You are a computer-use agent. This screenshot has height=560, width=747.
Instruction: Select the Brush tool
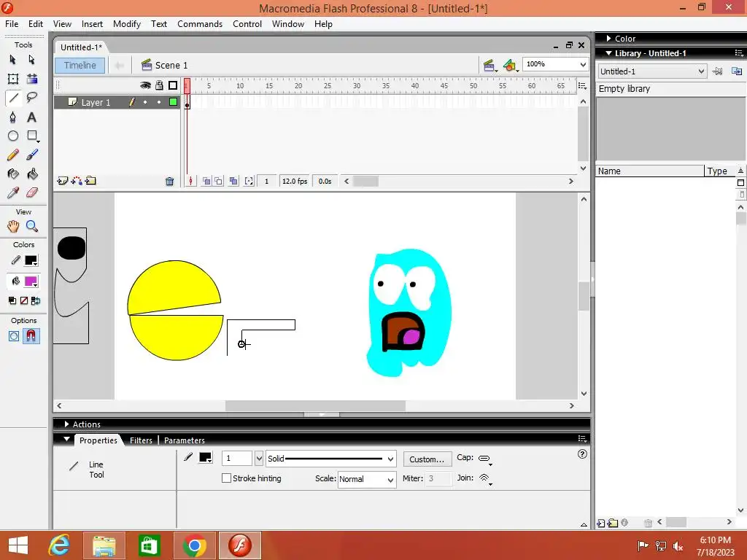[31, 155]
